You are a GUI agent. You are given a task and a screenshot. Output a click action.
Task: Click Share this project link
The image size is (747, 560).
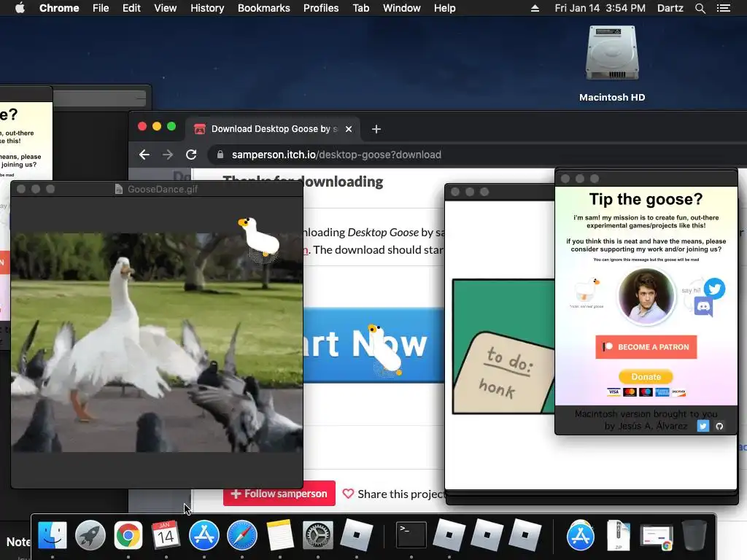click(x=395, y=494)
